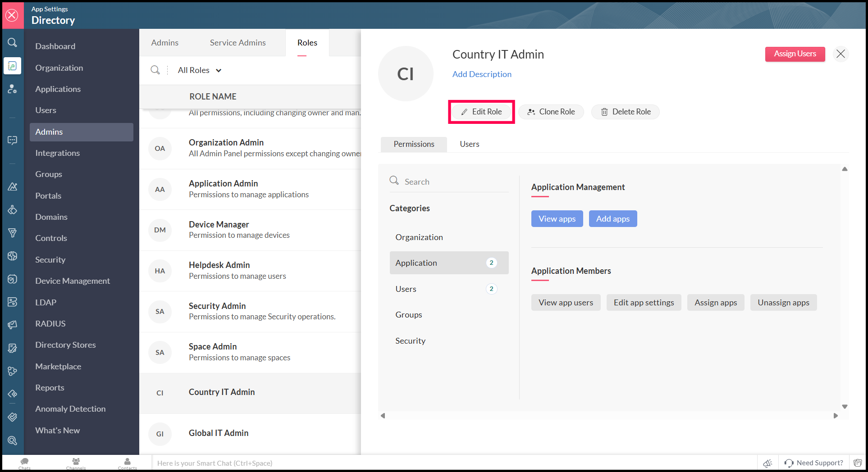Open Channels icon in bottom bar
Image resolution: width=868 pixels, height=472 pixels.
tap(76, 462)
